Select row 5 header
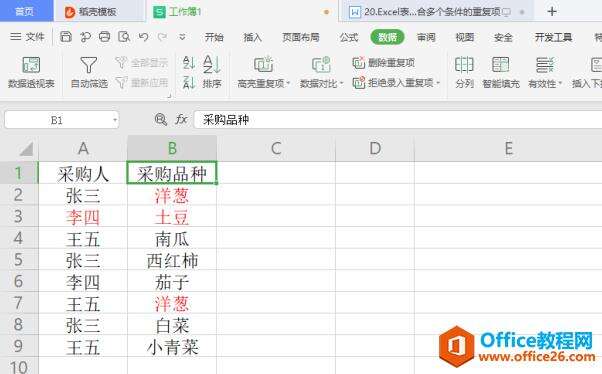Screen dimensions: 602x374 (18, 260)
